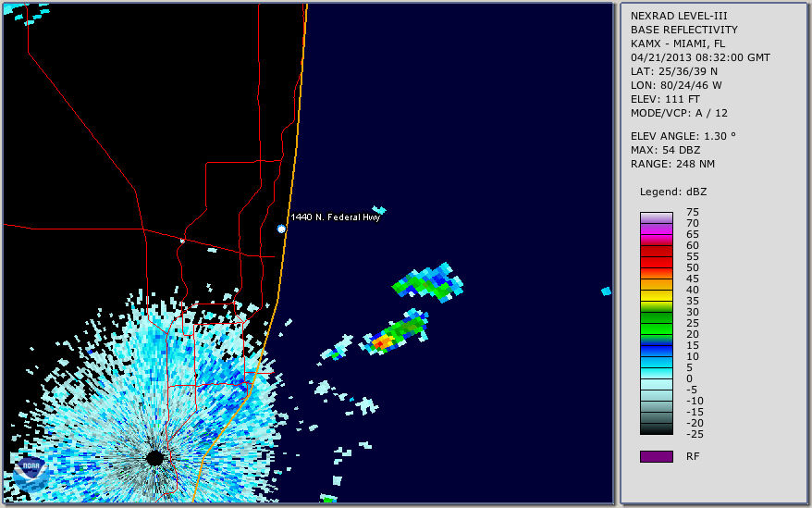Image resolution: width=812 pixels, height=508 pixels.
Task: Click the 40 legend value
Action: (693, 291)
